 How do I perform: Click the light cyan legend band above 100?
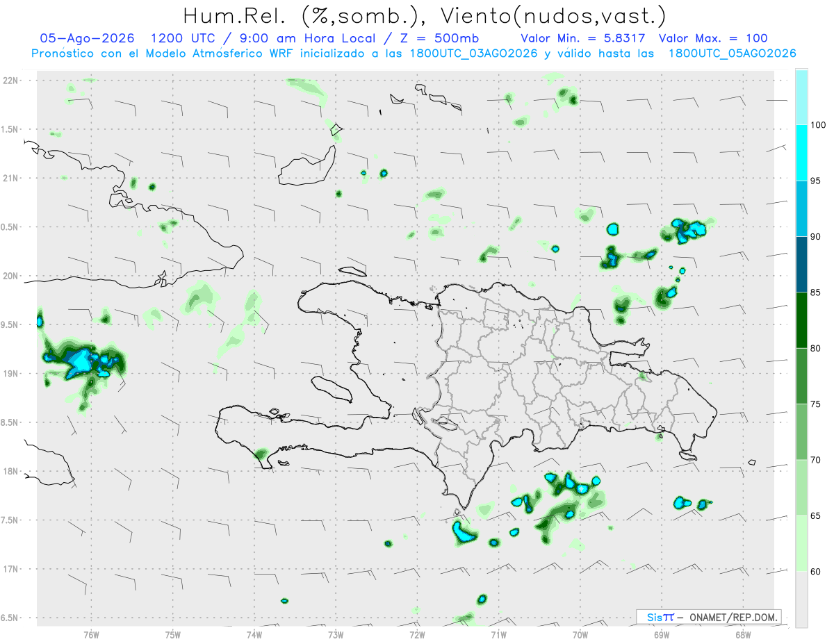[801, 97]
